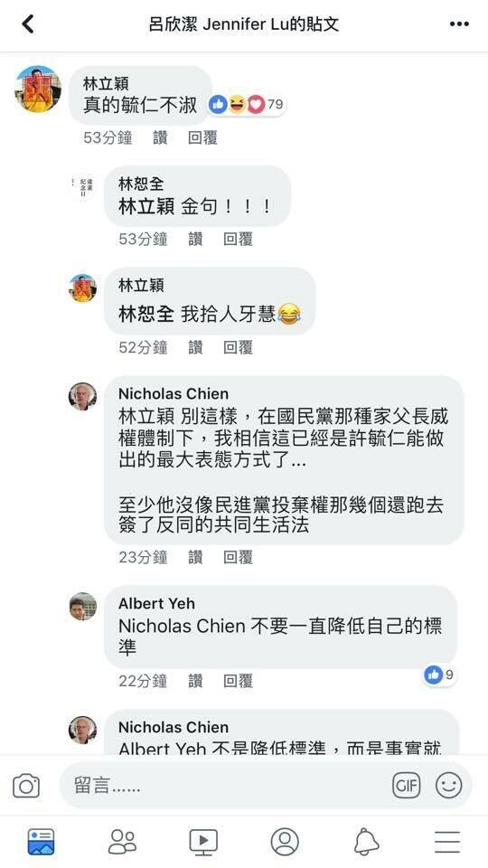Like 林立穎's top comment 真的毓仁不淑

click(160, 137)
